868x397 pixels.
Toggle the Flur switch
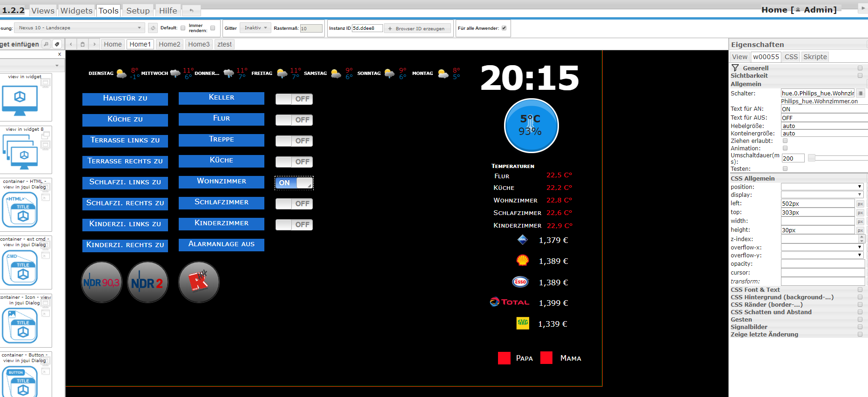point(294,120)
